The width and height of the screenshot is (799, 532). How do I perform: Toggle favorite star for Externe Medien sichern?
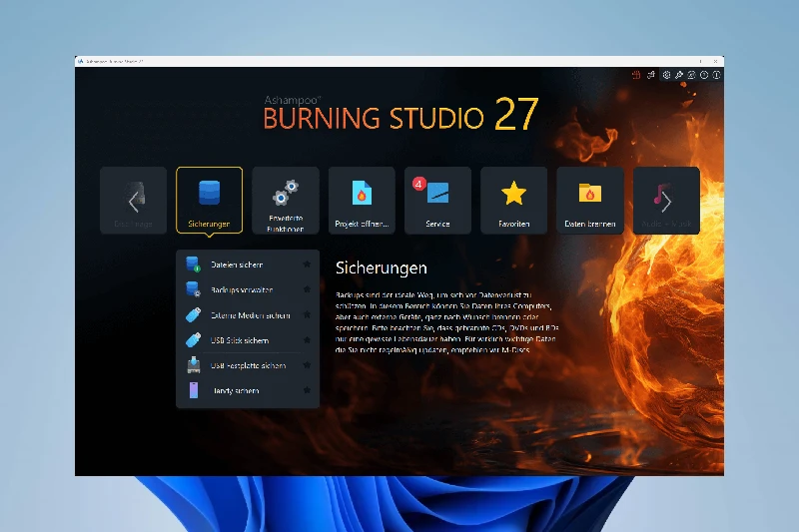[x=307, y=314]
